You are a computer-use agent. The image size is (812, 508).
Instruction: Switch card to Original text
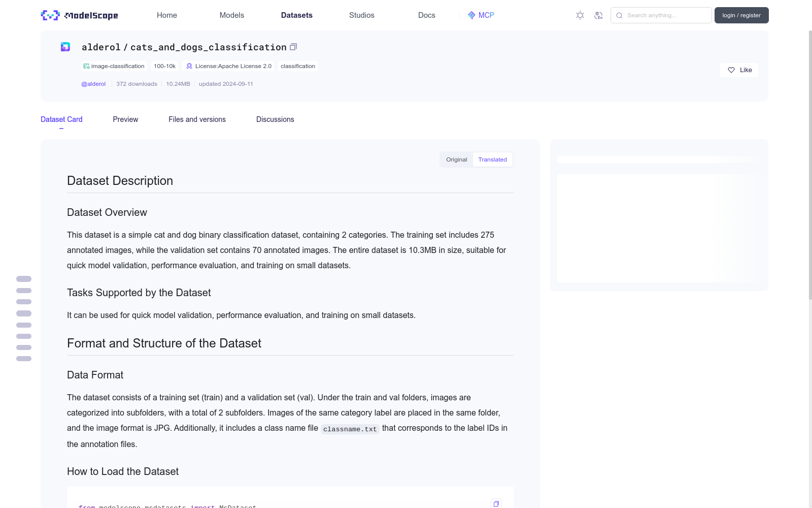click(x=456, y=160)
